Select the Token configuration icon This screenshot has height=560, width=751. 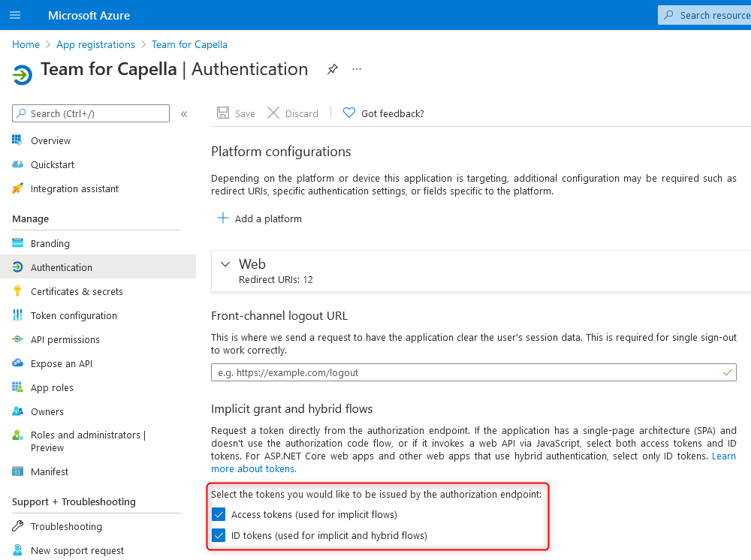(17, 315)
